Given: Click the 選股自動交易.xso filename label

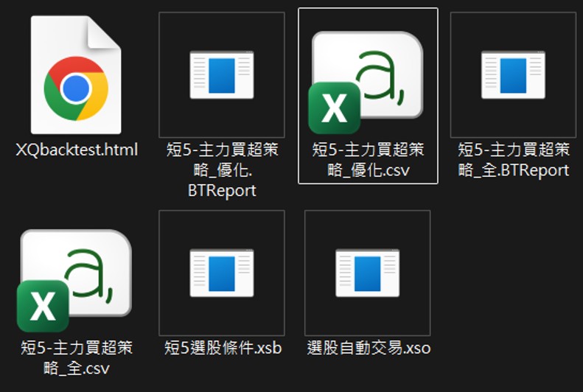Looking at the screenshot, I should [x=369, y=348].
